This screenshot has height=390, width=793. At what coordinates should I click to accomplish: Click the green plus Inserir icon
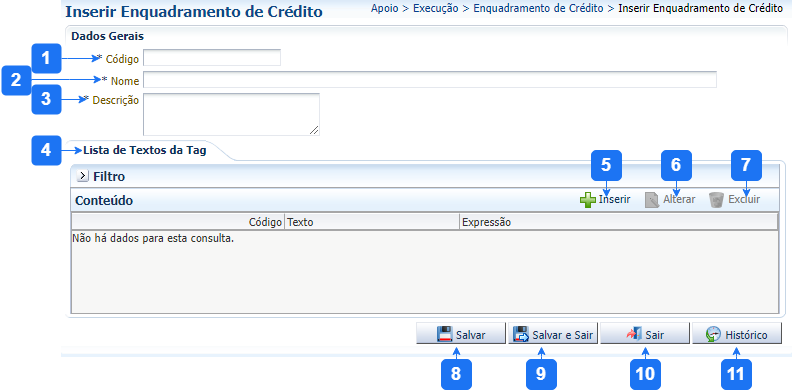[588, 200]
